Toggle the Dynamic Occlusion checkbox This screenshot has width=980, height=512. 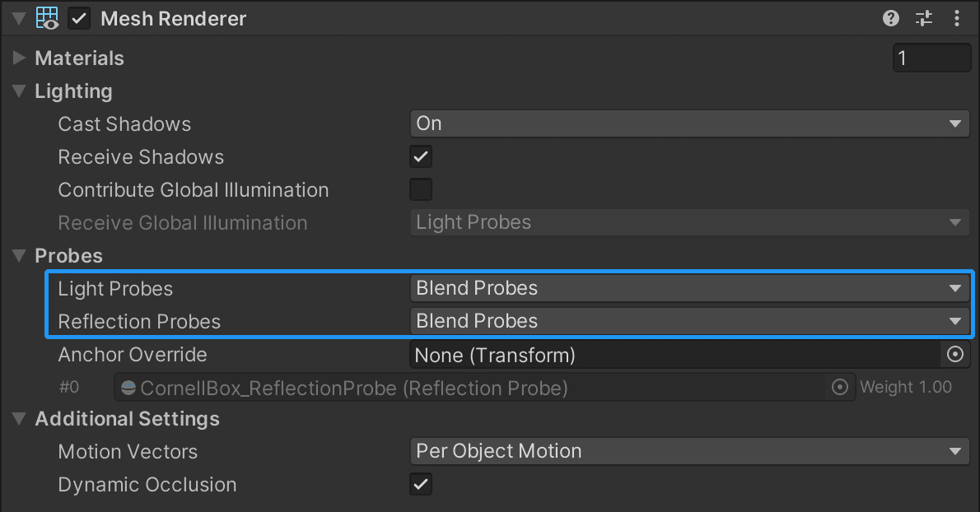(x=421, y=484)
